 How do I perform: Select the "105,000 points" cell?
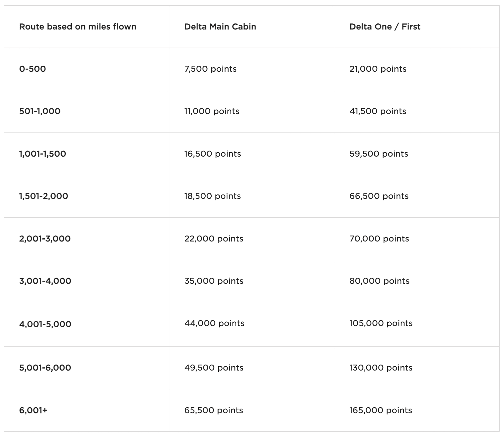[381, 323]
